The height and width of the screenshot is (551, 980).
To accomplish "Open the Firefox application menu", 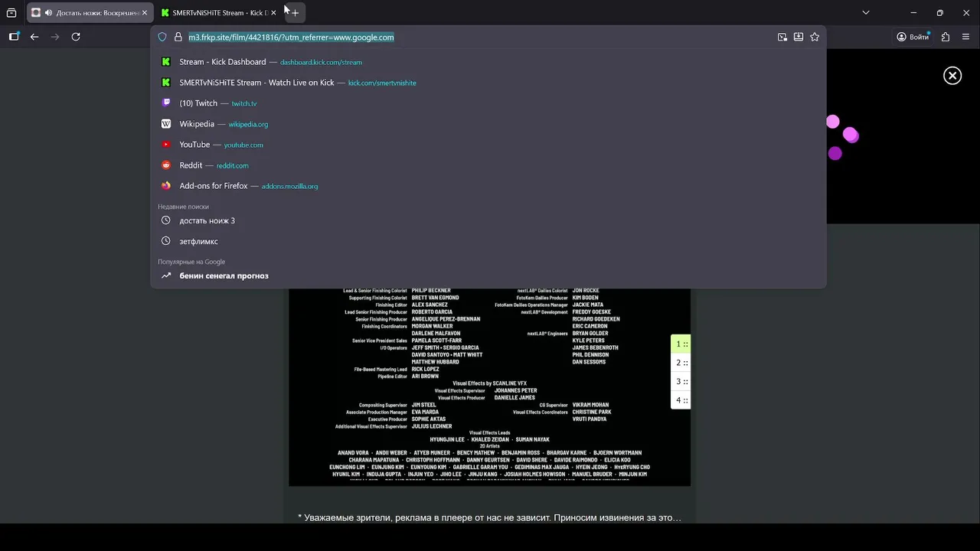I will click(965, 37).
